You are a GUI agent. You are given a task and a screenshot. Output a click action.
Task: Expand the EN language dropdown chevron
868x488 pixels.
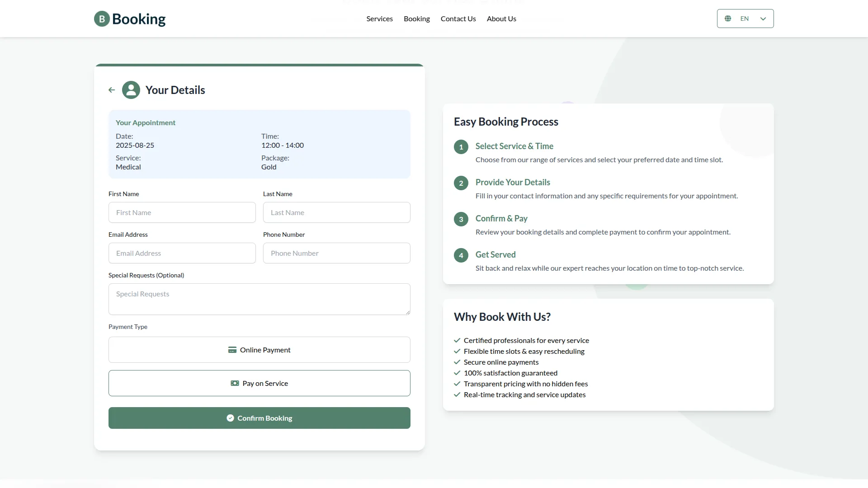coord(763,19)
